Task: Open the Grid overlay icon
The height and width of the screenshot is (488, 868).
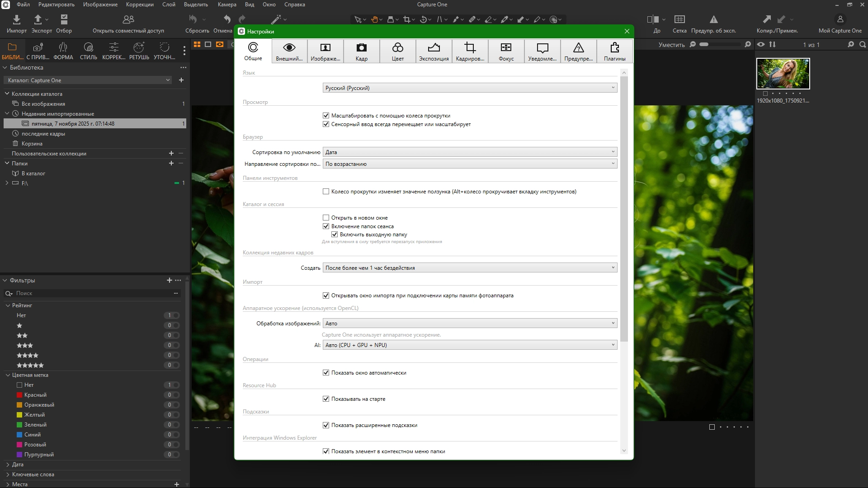Action: [679, 19]
